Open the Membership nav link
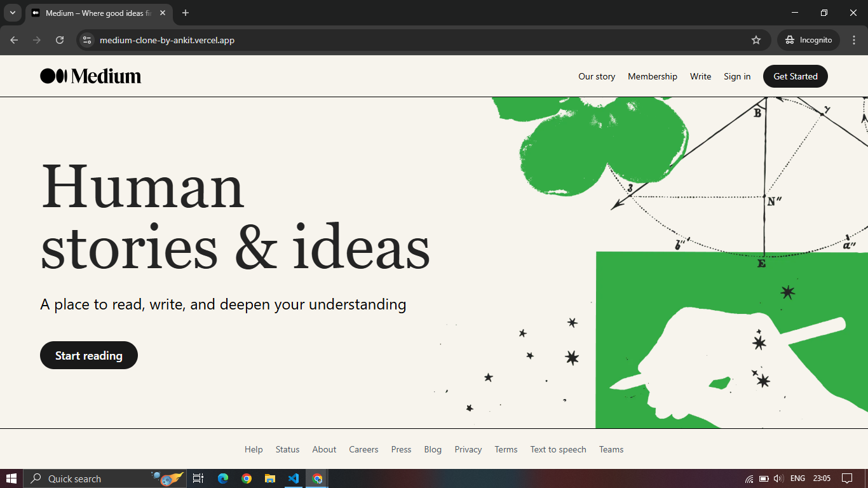 coord(653,76)
